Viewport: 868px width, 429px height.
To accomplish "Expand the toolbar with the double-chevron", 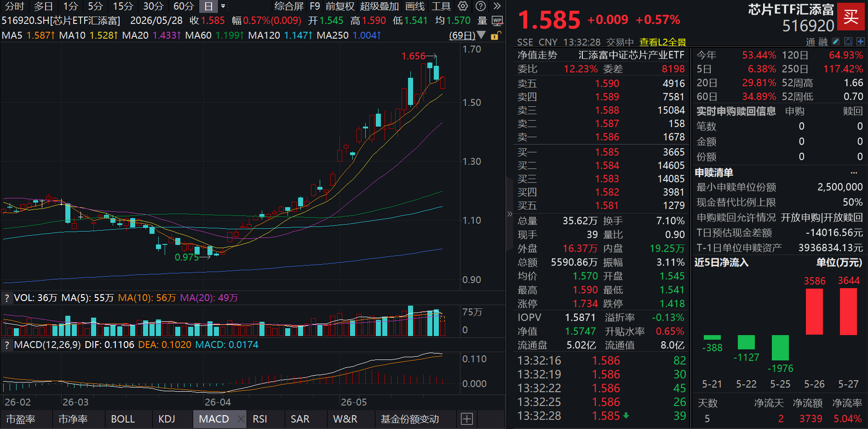I will (497, 6).
